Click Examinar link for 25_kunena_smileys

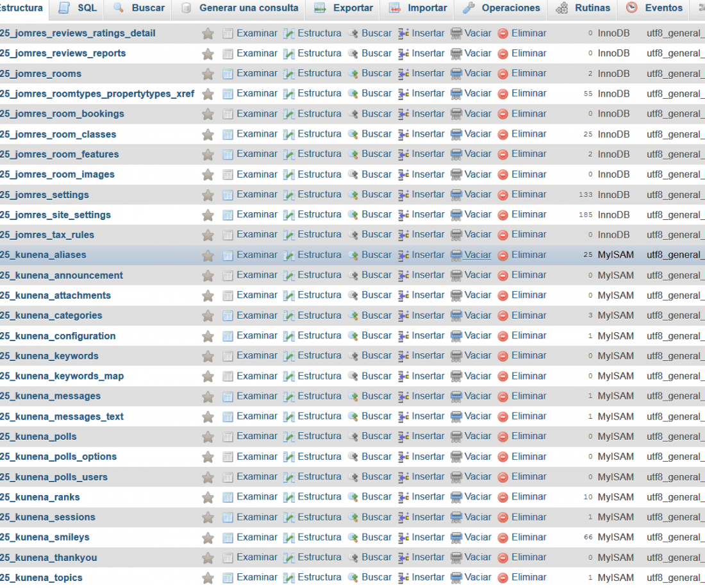pos(257,537)
